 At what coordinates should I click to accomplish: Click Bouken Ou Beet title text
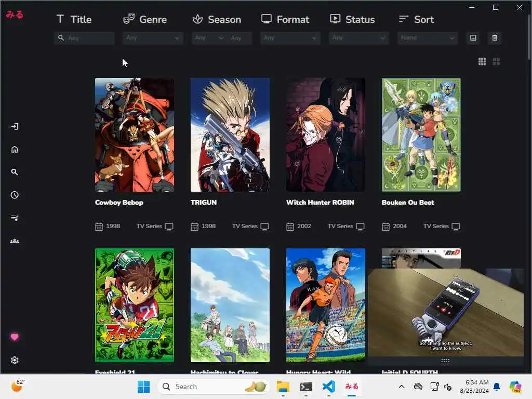(408, 203)
